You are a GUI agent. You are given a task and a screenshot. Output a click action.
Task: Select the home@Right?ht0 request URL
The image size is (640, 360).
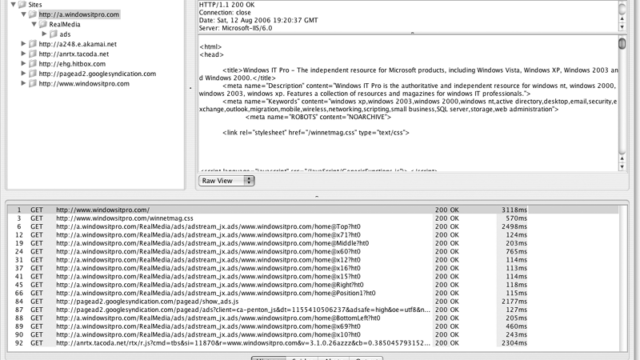point(210,285)
